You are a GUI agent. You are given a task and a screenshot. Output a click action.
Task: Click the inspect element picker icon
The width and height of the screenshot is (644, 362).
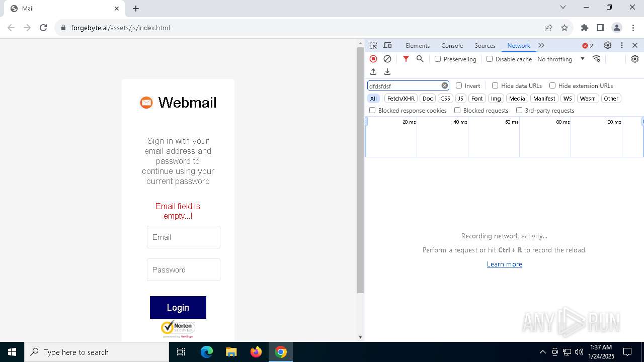[x=373, y=45]
